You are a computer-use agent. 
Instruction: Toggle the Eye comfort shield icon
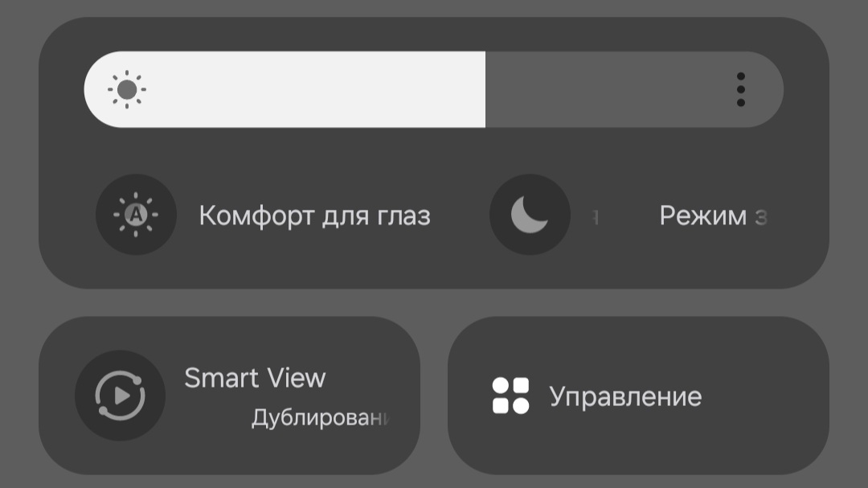coord(136,215)
